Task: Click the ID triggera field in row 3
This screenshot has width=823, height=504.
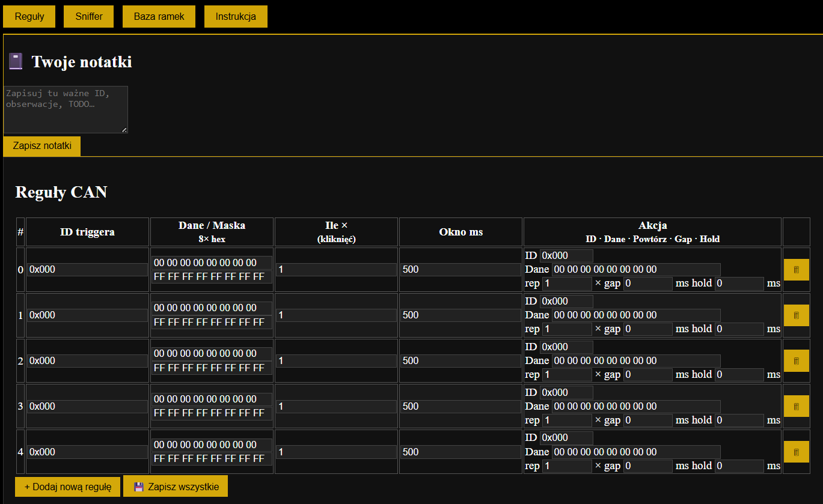Action: tap(87, 407)
